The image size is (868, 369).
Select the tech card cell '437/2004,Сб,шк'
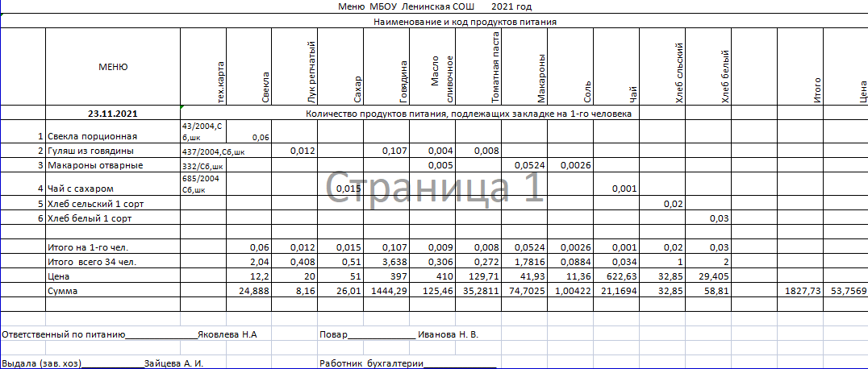[x=213, y=151]
